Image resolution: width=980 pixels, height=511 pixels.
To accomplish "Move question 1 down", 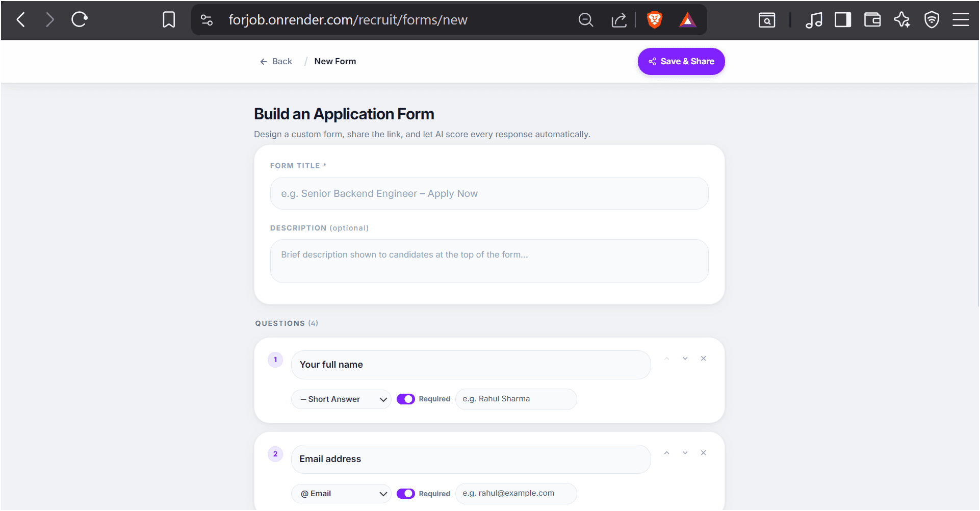I will pyautogui.click(x=685, y=359).
